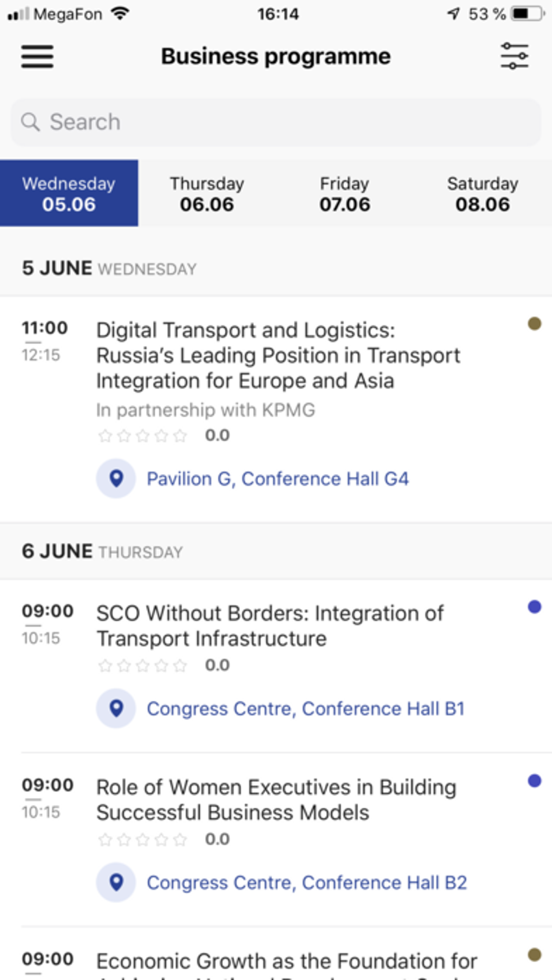Open the hamburger navigation menu
The image size is (552, 980).
click(37, 57)
